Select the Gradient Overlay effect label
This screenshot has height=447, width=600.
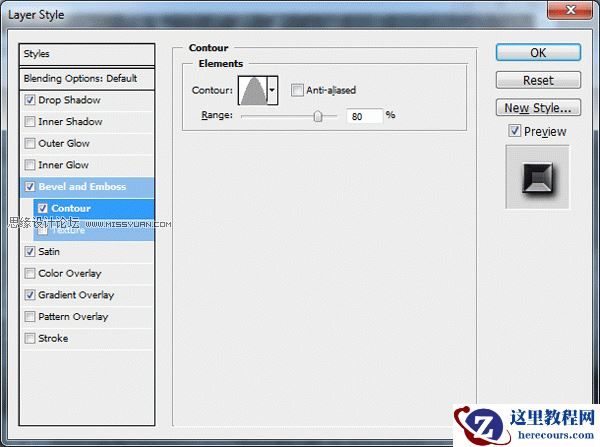click(76, 295)
